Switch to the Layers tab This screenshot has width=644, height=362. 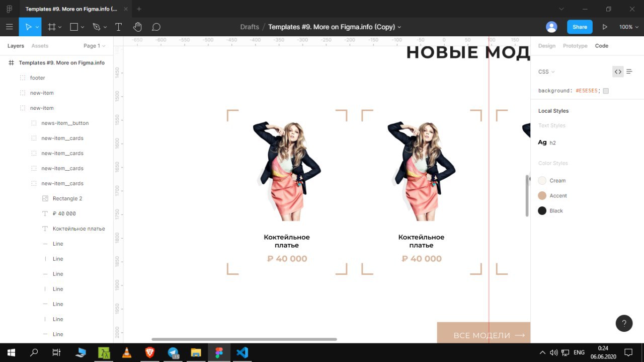16,46
